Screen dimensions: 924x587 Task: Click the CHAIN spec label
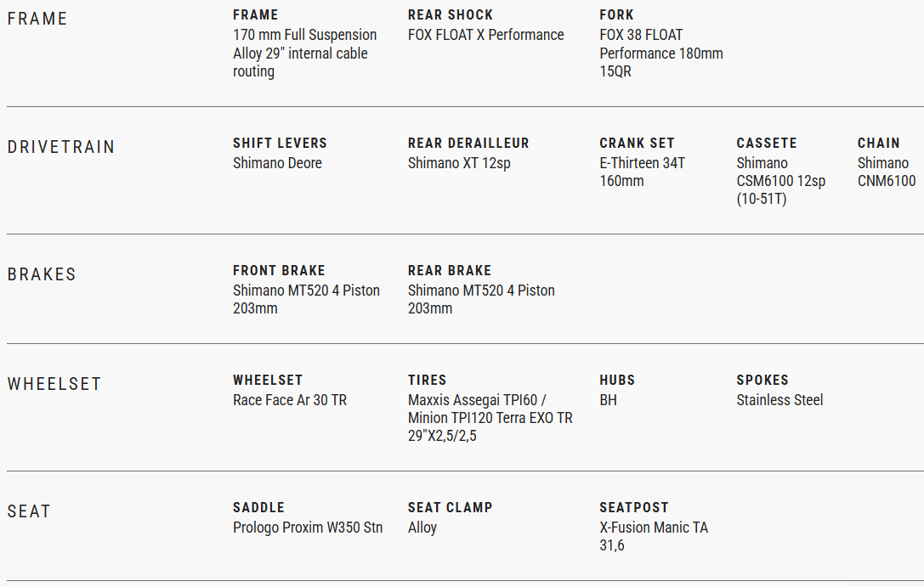(878, 143)
